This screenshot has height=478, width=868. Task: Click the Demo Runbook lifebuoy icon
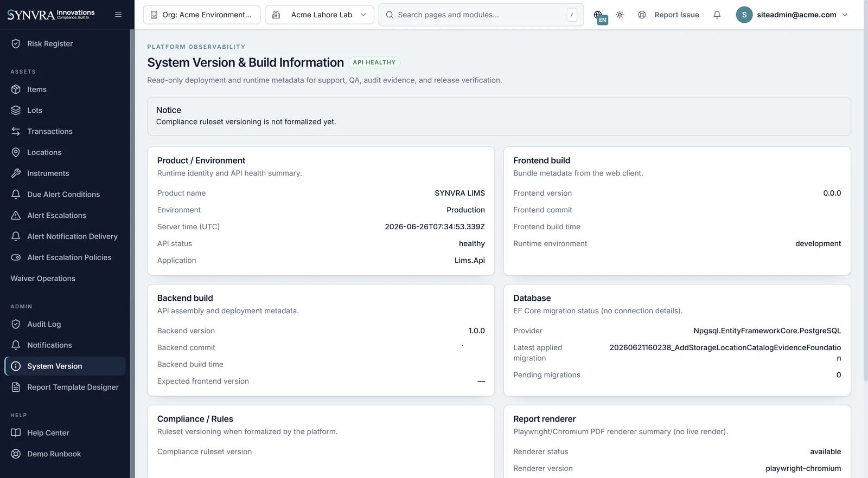(x=16, y=454)
